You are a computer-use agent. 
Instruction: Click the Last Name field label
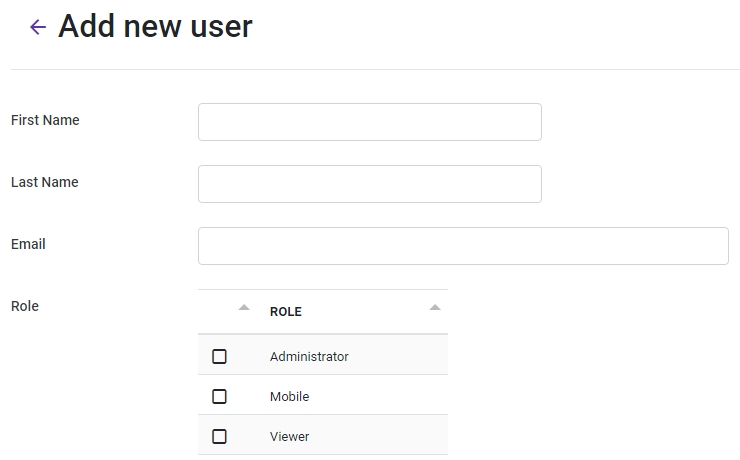click(x=45, y=182)
